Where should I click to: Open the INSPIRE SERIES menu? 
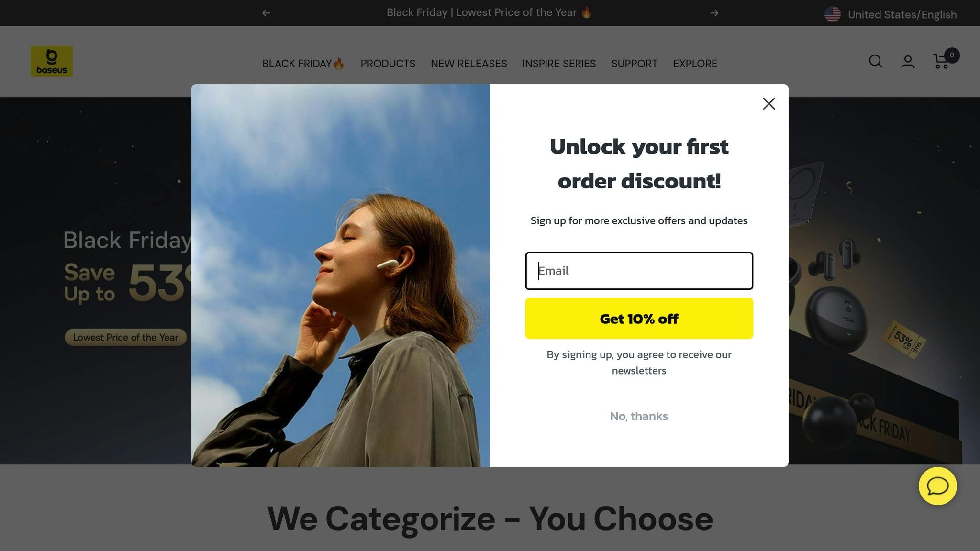(559, 64)
